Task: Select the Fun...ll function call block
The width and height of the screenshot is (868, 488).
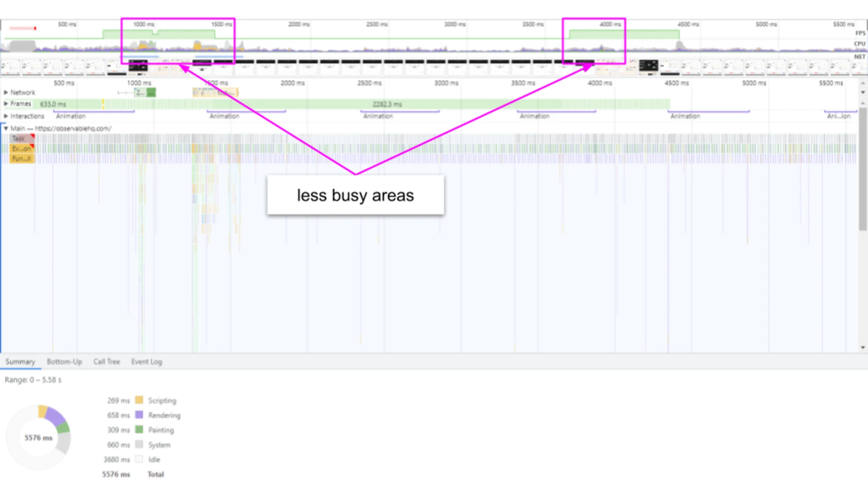Action: (22, 159)
